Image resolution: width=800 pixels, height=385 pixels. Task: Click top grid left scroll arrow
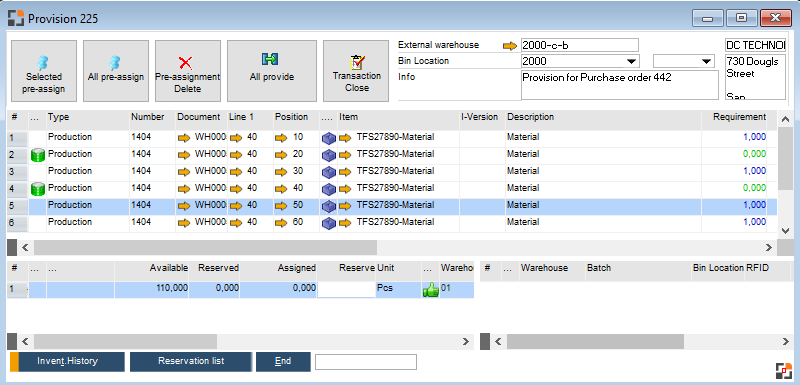click(25, 247)
